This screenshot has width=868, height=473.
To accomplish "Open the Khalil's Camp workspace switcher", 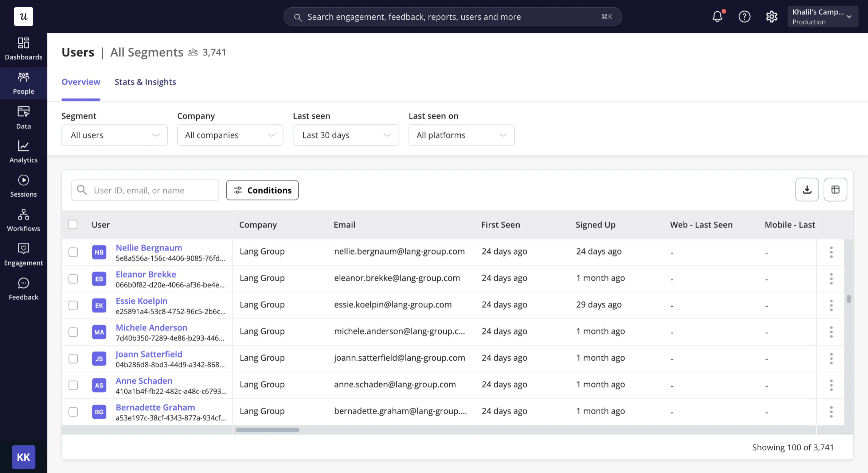I will pyautogui.click(x=822, y=16).
